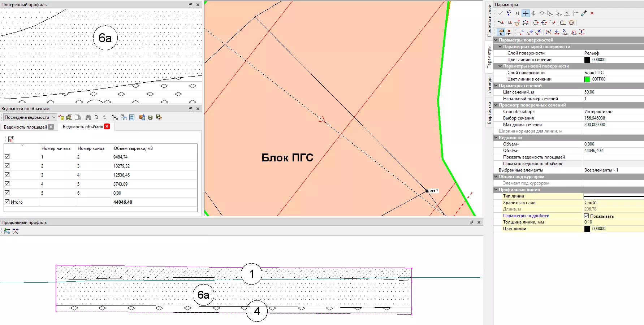The image size is (644, 325).
Task: Collapse the Профильная линия section
Action: click(x=496, y=190)
